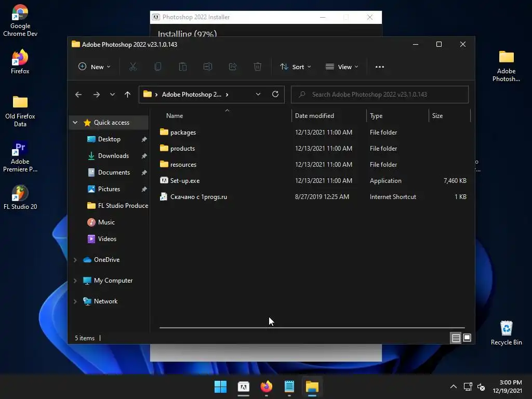Click the Rename icon in toolbar
This screenshot has height=399, width=532.
pos(208,67)
